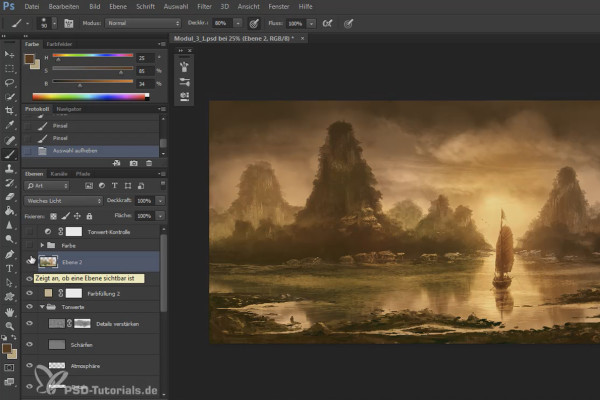600x400 pixels.
Task: Lock transparent pixels next to Fixieren
Action: coord(53,216)
